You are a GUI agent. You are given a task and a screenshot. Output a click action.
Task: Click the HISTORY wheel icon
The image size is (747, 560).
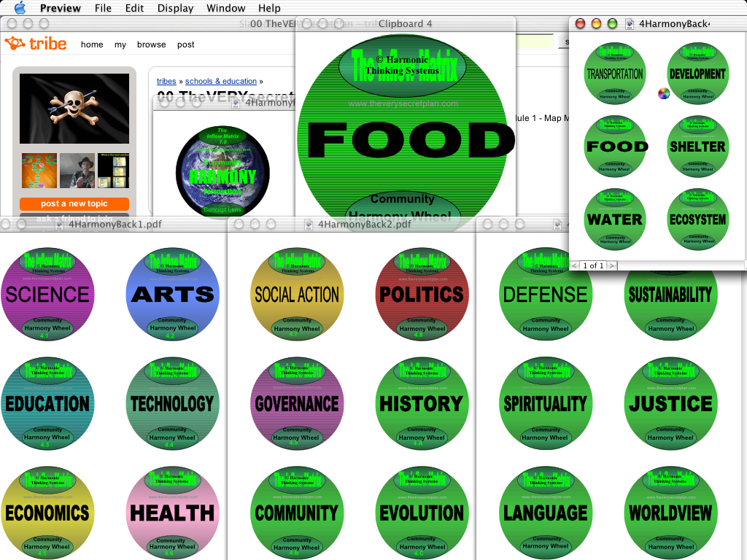click(422, 403)
